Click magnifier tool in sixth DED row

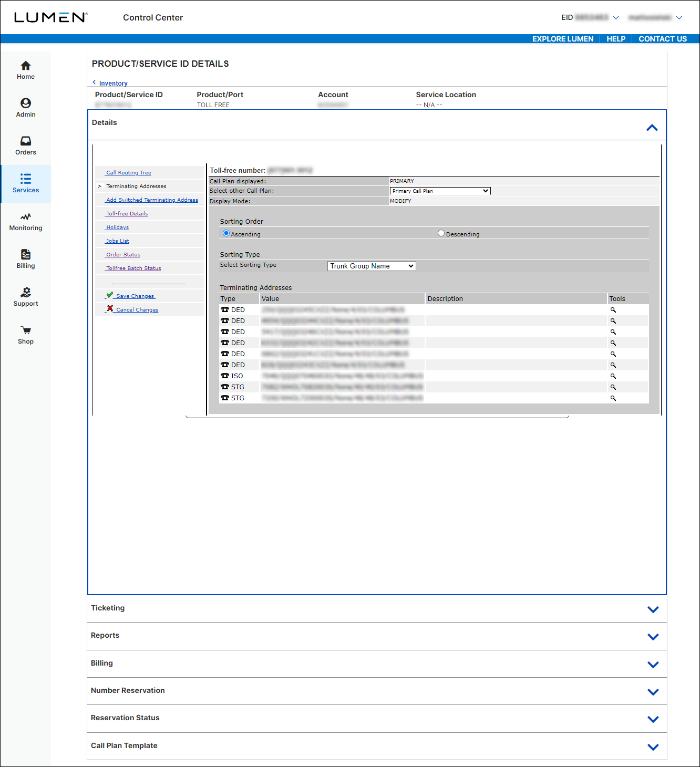pyautogui.click(x=613, y=365)
